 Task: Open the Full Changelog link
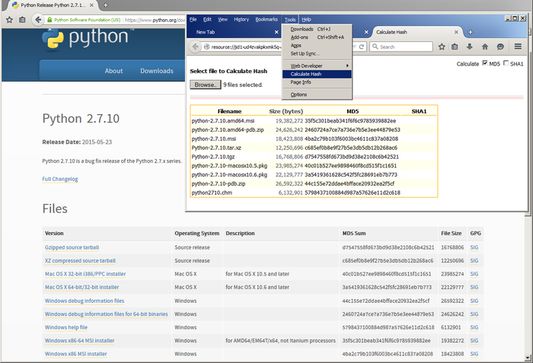point(60,179)
